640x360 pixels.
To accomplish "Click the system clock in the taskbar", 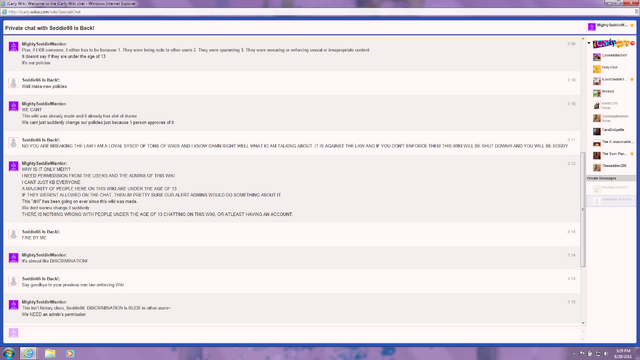I will click(x=623, y=353).
